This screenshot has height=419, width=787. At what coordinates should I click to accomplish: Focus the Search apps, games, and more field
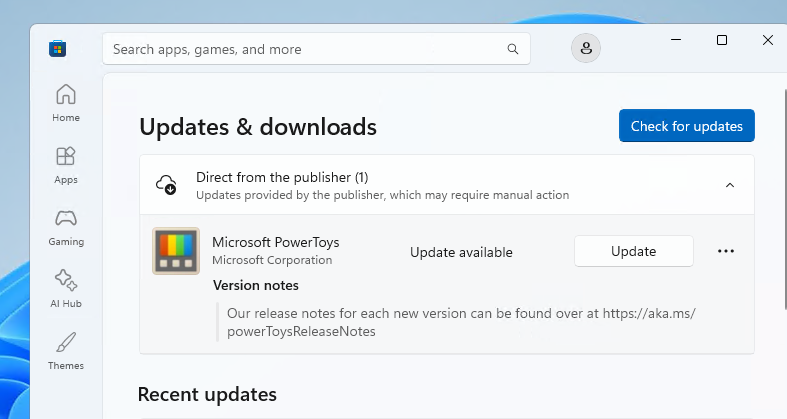pyautogui.click(x=316, y=49)
